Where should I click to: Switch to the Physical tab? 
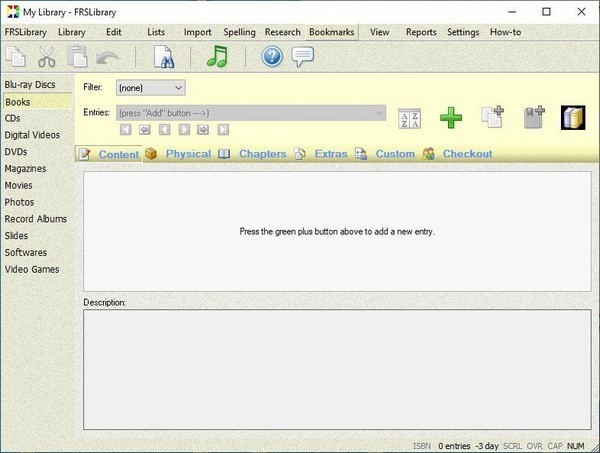point(187,154)
